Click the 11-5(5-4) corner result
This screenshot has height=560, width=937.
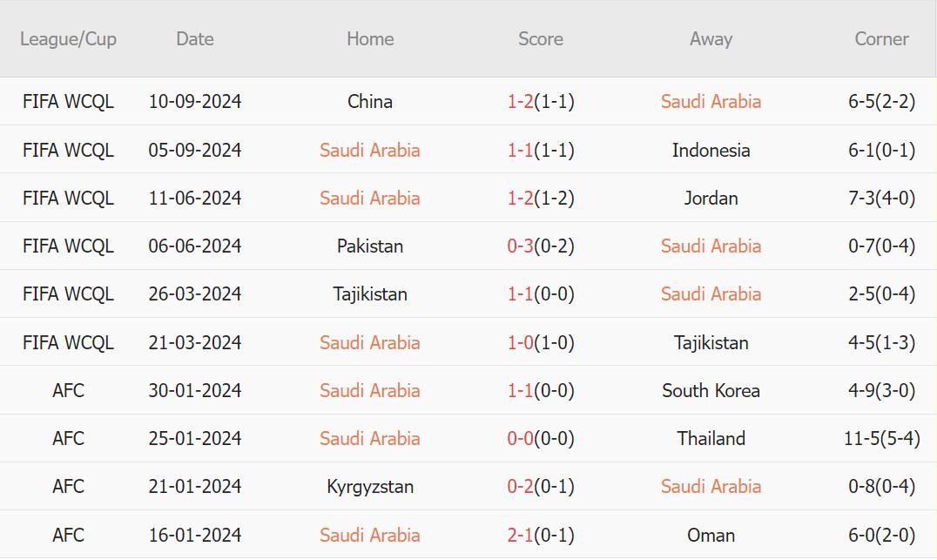point(881,439)
